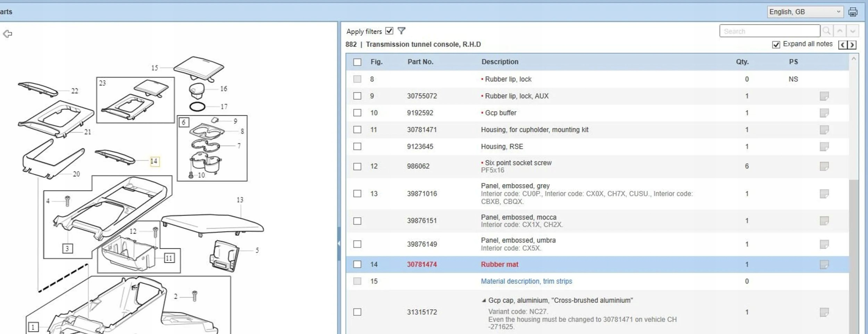Click the Part No. column header
This screenshot has width=868, height=334.
[420, 62]
